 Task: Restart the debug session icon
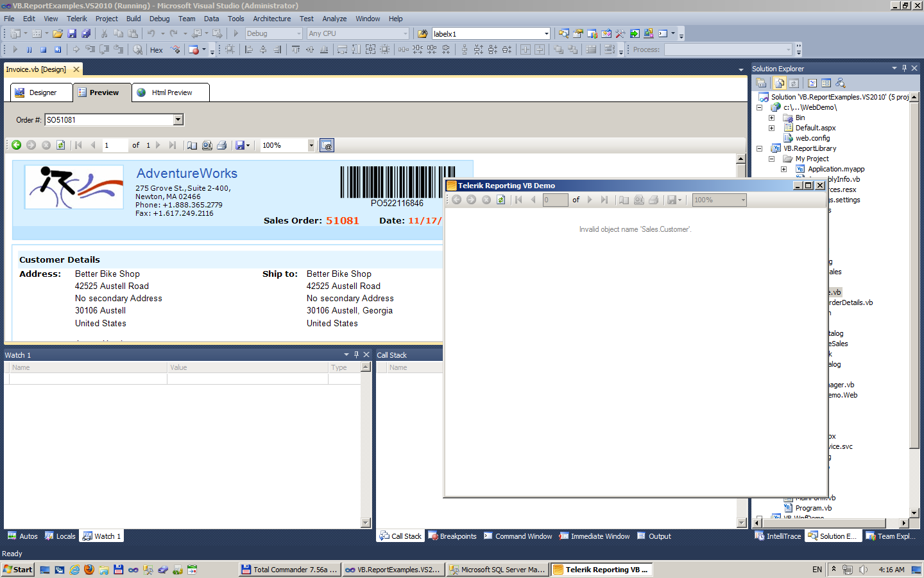coord(57,49)
